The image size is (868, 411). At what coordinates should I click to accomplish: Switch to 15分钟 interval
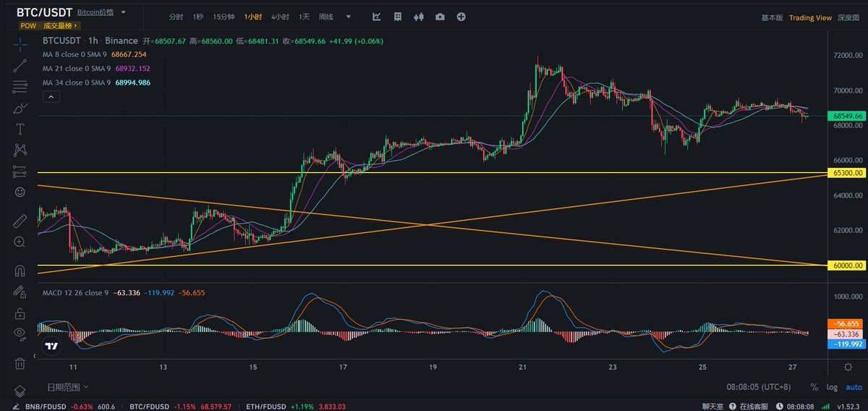pos(224,17)
